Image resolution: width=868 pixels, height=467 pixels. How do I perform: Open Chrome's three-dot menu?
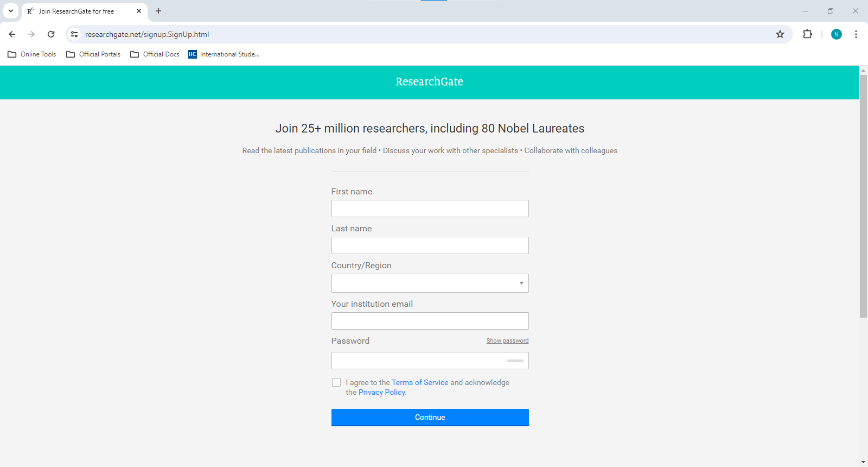[856, 34]
